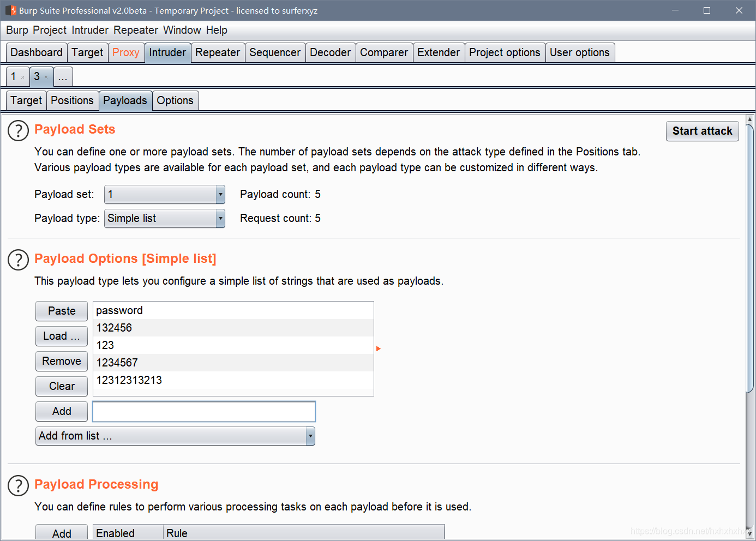The height and width of the screenshot is (541, 756).
Task: Click Add button next to text field
Action: point(62,411)
